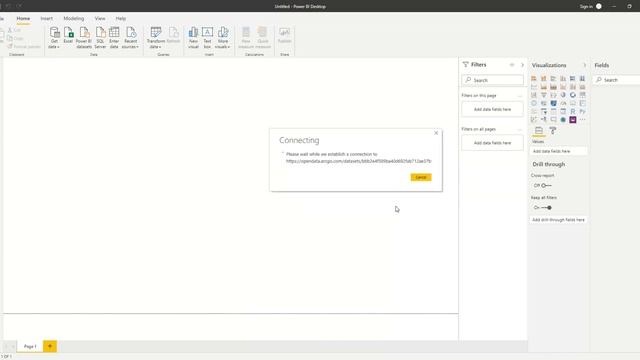Expand the Recent sources dropdown
The width and height of the screenshot is (640, 360).
pyautogui.click(x=131, y=38)
